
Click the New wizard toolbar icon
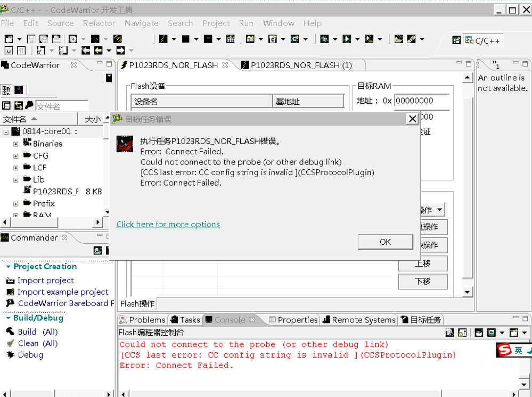9,39
